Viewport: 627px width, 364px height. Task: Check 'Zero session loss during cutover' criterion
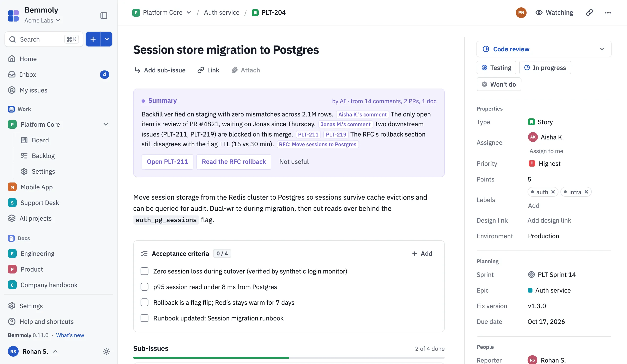pyautogui.click(x=145, y=271)
